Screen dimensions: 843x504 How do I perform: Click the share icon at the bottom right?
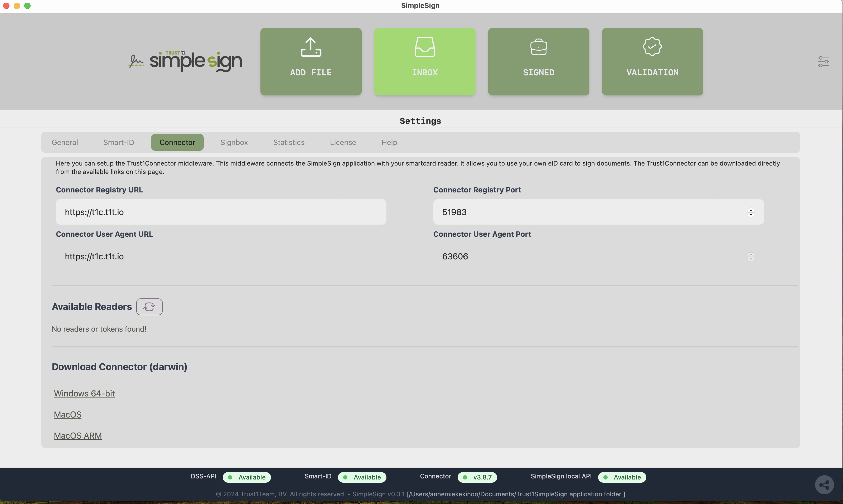click(x=824, y=485)
